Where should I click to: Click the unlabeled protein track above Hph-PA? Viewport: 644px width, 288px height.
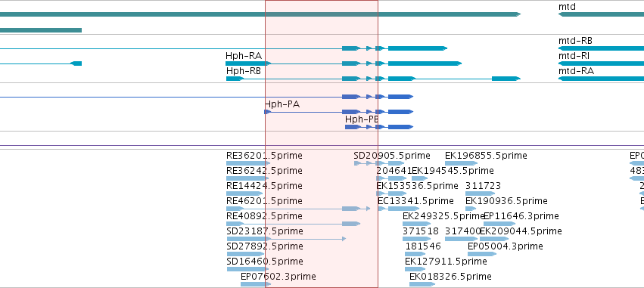(206, 97)
